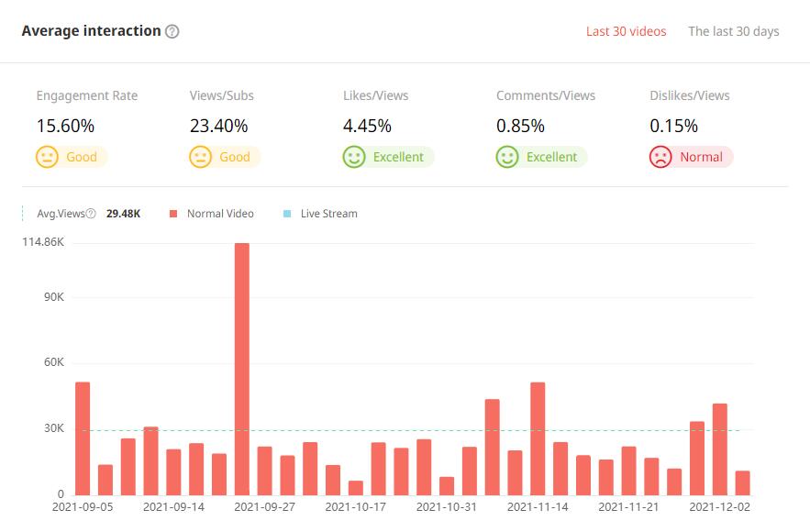Image resolution: width=810 pixels, height=532 pixels.
Task: Toggle the Live Stream legend series
Action: (x=328, y=214)
